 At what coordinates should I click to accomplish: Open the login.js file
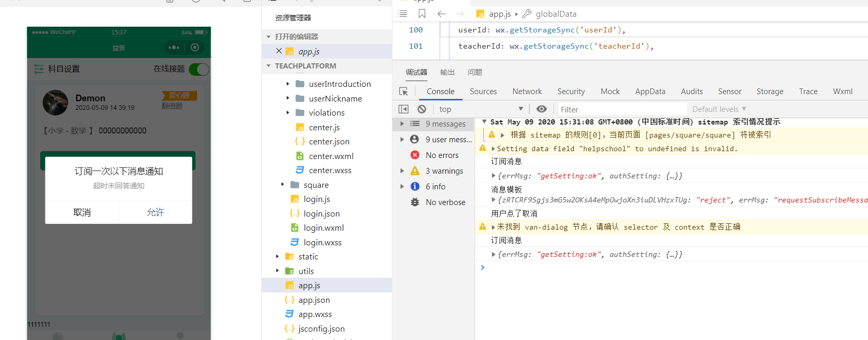[317, 199]
